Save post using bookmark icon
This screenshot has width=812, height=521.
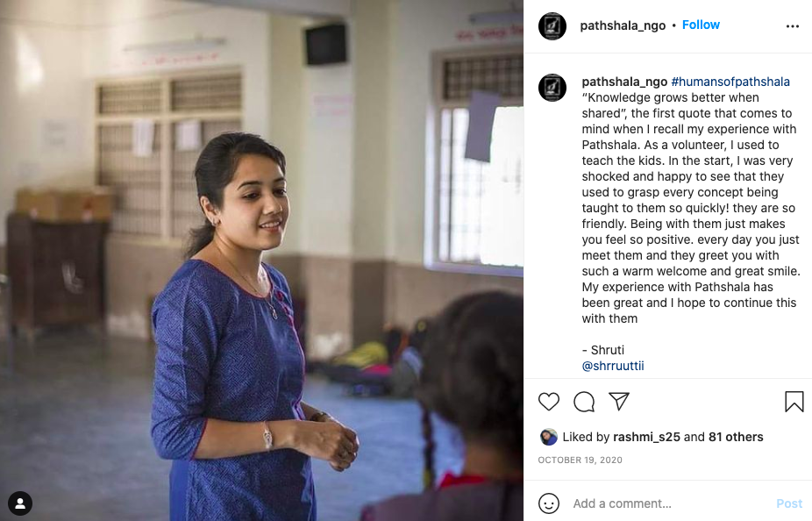tap(794, 402)
